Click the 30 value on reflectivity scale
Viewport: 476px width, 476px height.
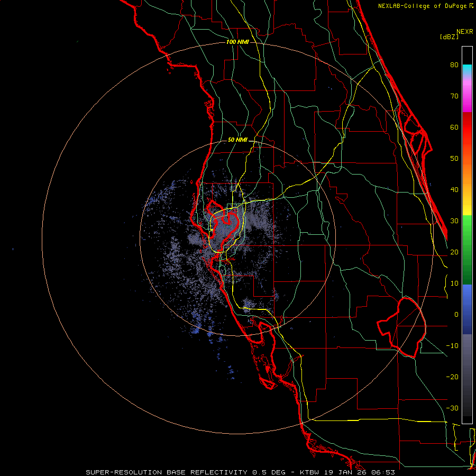[x=454, y=221]
